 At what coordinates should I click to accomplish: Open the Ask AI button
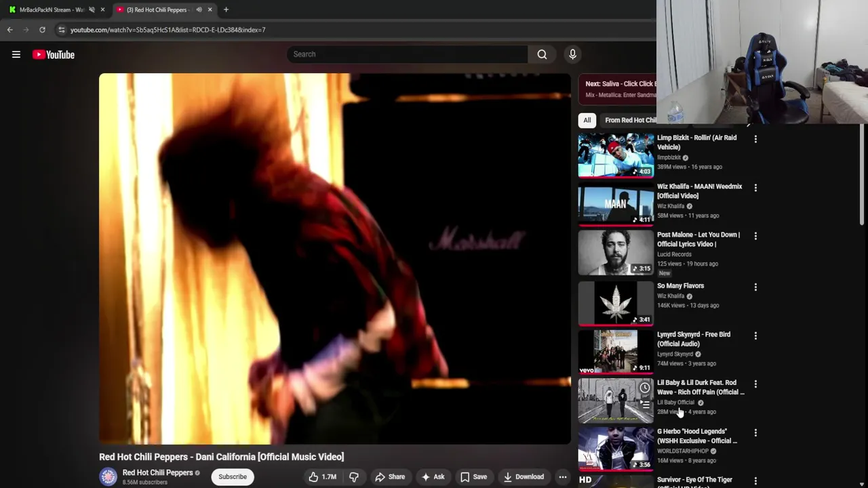pyautogui.click(x=433, y=476)
